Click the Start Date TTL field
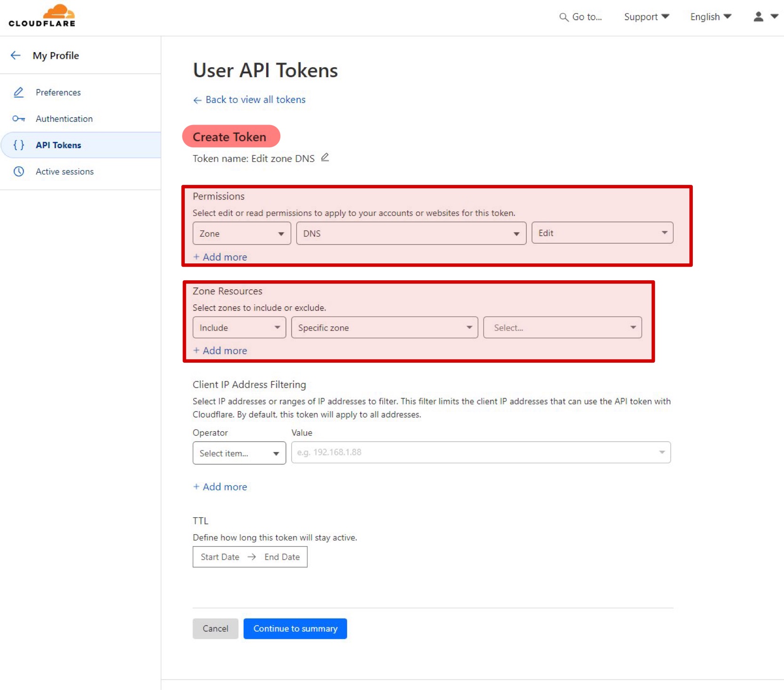The image size is (784, 690). coord(220,557)
